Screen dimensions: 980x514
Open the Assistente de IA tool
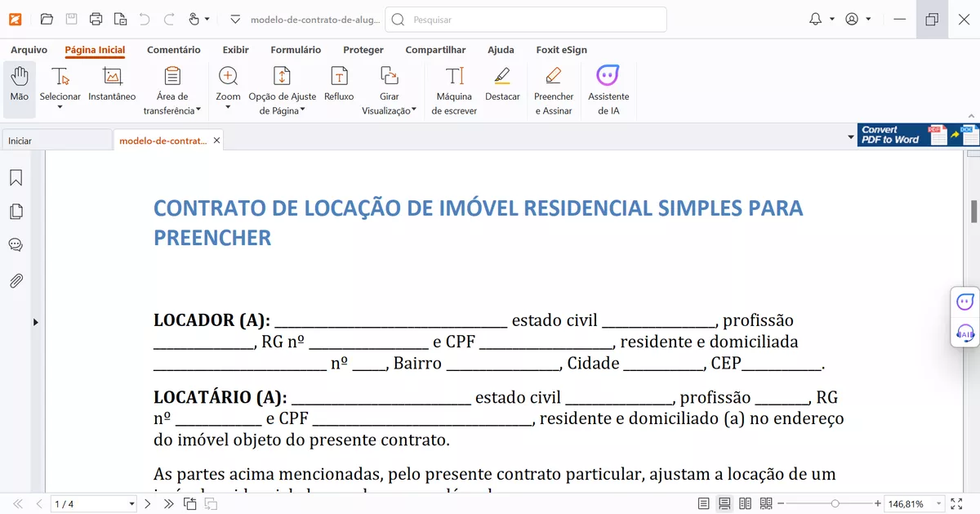(608, 88)
